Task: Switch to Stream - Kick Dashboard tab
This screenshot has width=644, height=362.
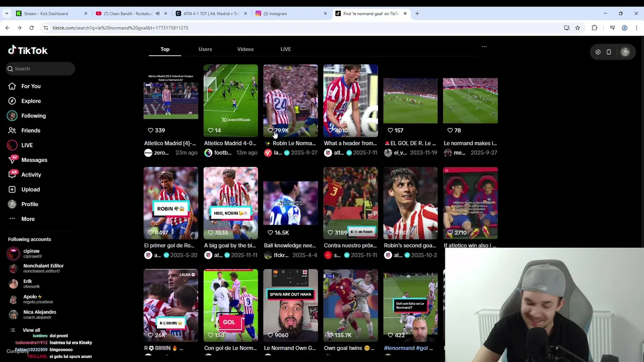Action: (52, 14)
